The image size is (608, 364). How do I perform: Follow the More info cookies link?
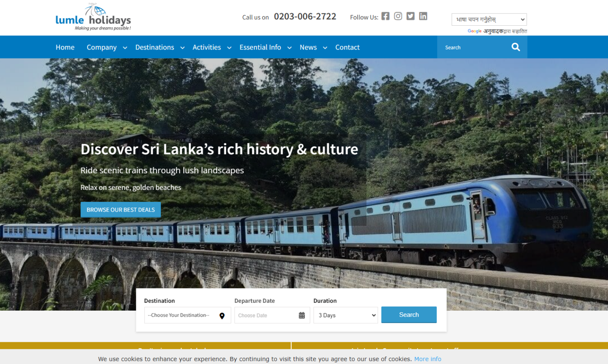coord(428,359)
